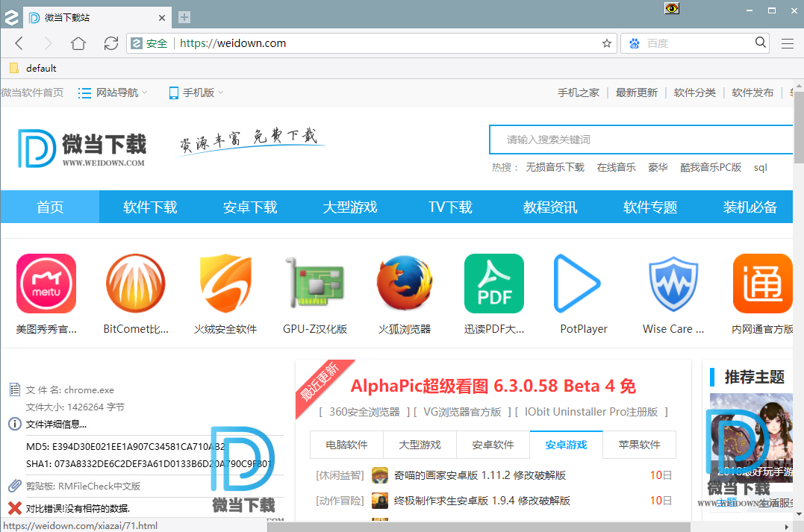Open the browser hamburger menu
804x532 pixels.
click(788, 43)
